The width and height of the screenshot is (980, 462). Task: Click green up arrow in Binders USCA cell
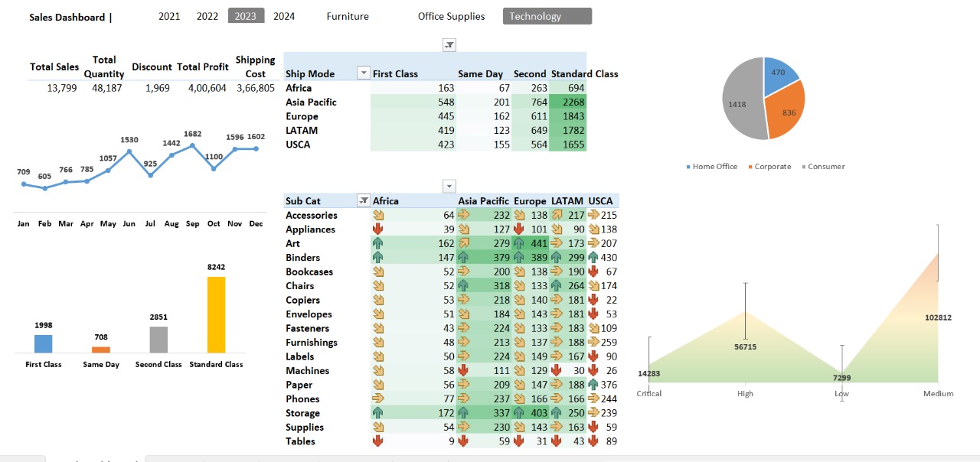tap(593, 258)
